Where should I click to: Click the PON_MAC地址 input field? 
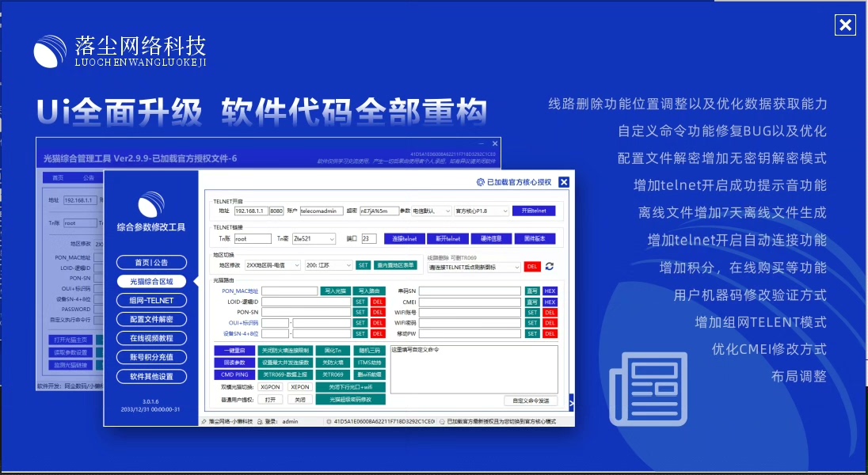[290, 291]
